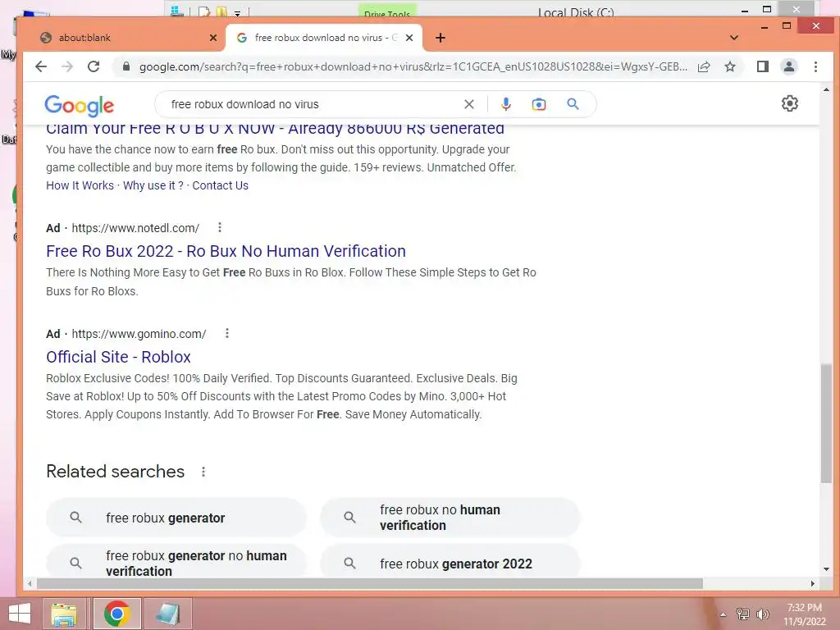Open File Explorer from the taskbar
Viewport: 840px width, 630px height.
64,614
